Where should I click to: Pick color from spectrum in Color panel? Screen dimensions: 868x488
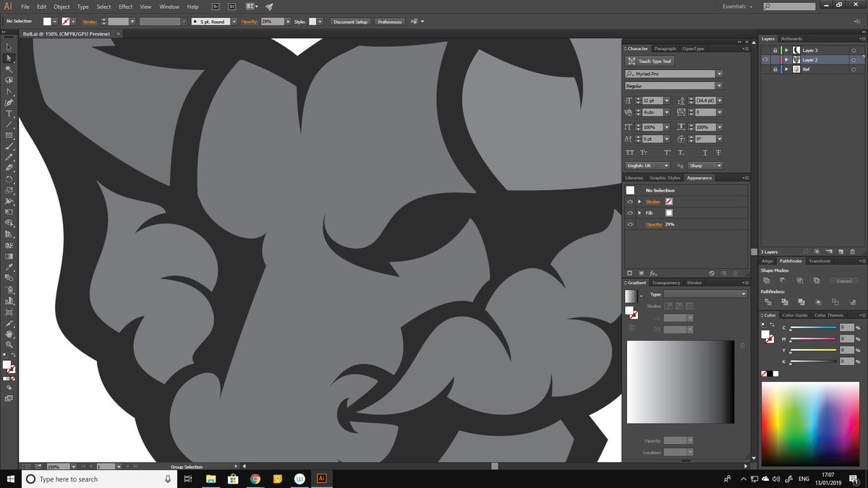810,422
